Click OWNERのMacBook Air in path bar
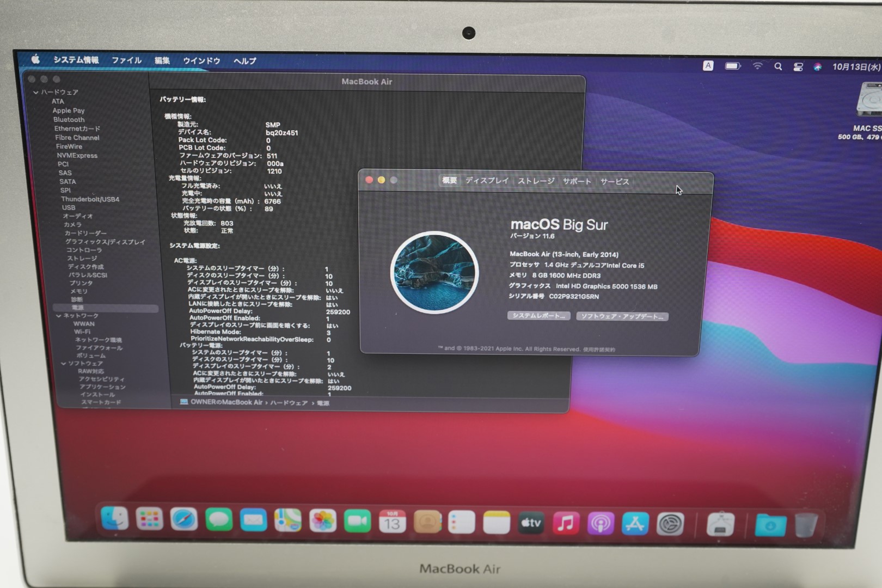882x588 pixels. 226,402
